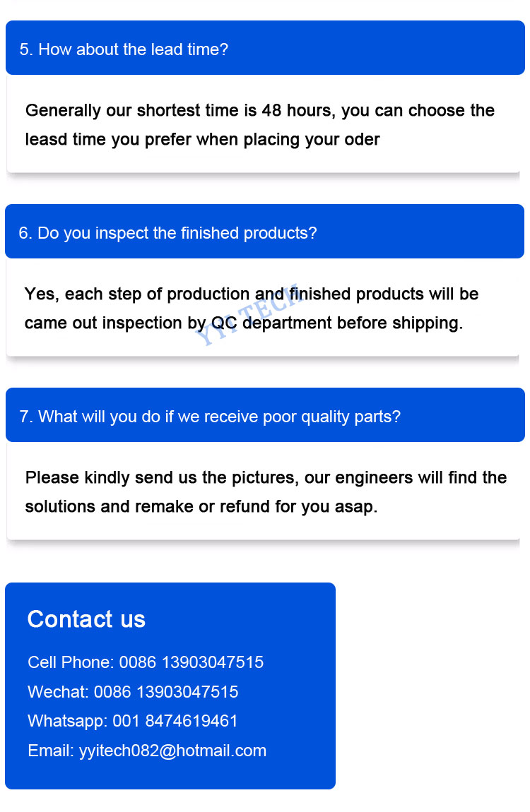Viewport: 530px width, 812px height.
Task: Expand the lead time question header
Action: (x=264, y=49)
